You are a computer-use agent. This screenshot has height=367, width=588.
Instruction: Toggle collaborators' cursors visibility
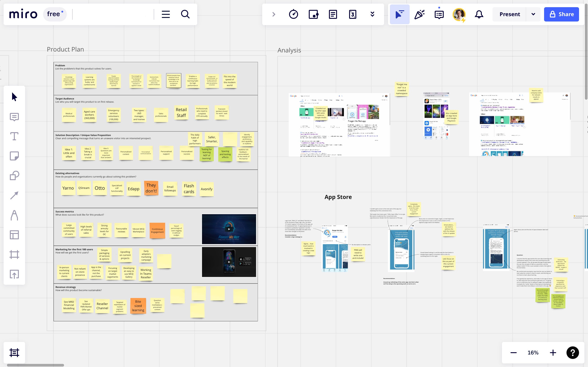pyautogui.click(x=400, y=14)
